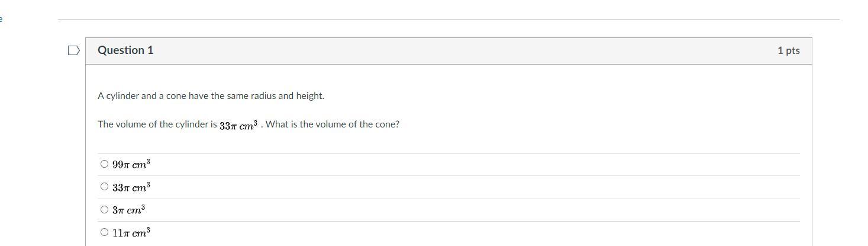Screen dimensions: 868x246
Task: Click the sentence about same radius and height
Action: [211, 96]
